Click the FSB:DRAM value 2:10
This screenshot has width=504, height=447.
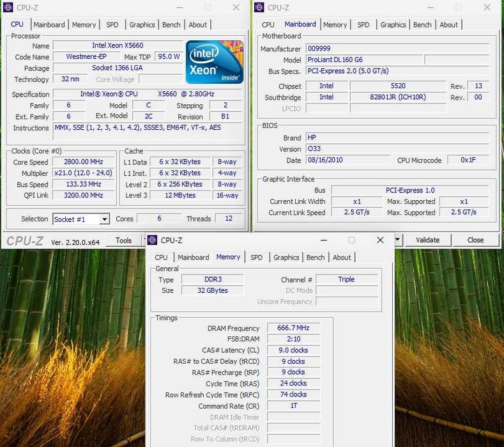pos(293,339)
